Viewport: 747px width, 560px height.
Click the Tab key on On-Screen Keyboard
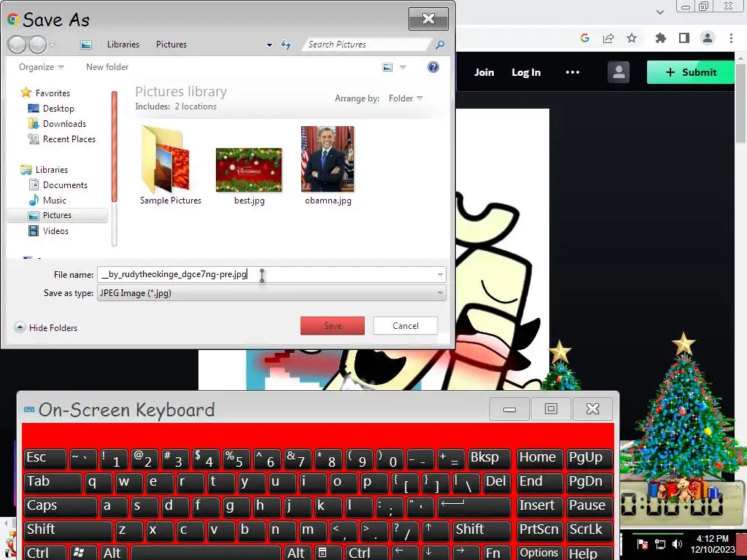tap(53, 483)
